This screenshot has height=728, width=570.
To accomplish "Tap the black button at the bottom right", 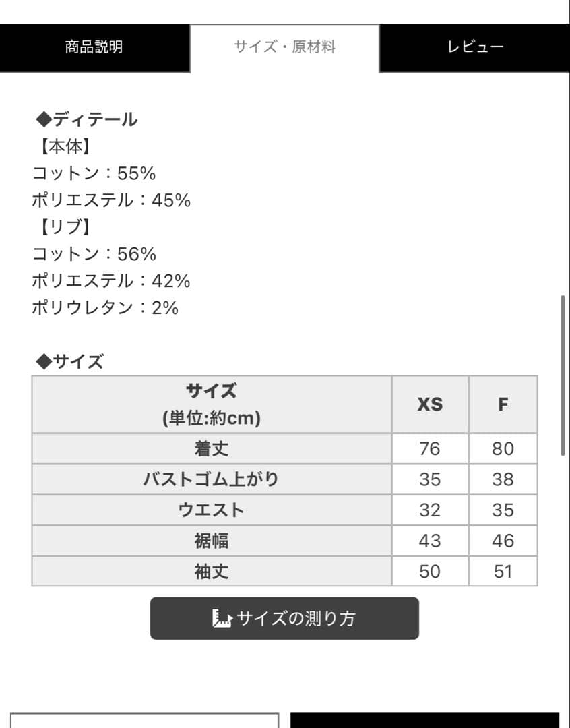I will click(x=424, y=720).
